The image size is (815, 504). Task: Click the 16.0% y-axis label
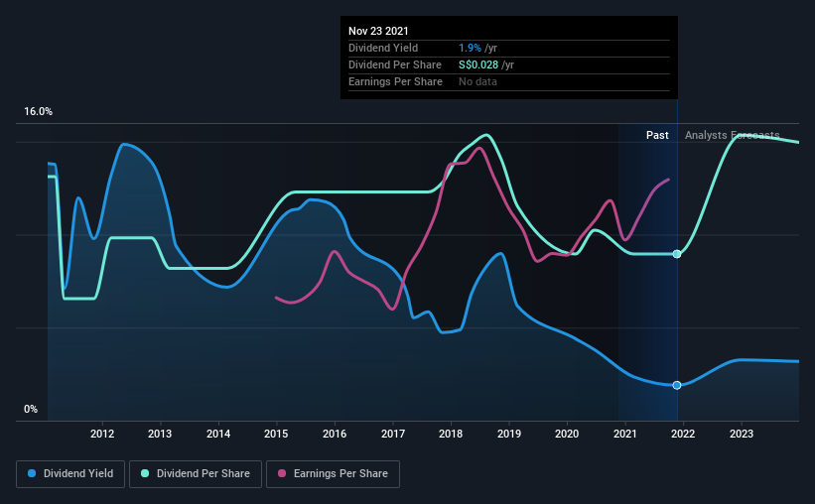pyautogui.click(x=38, y=112)
